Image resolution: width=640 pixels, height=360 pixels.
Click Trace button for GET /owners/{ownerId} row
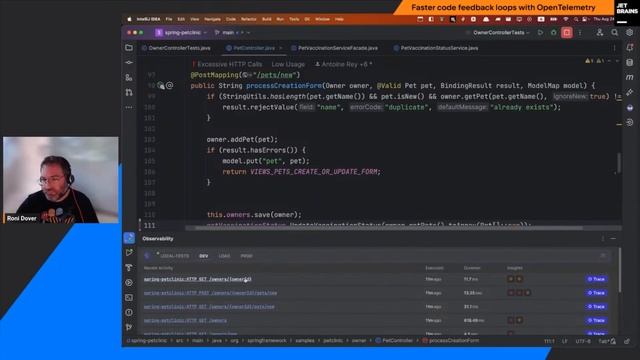tap(596, 279)
